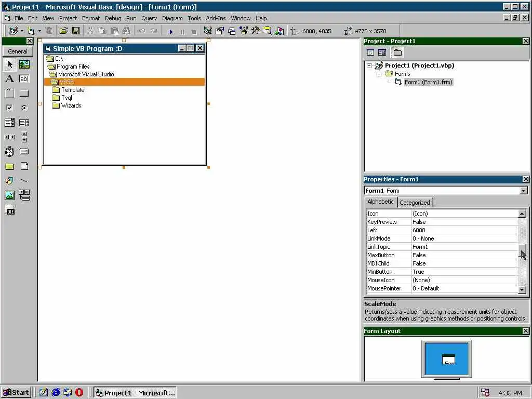Open Project Explorer from the toolbar
532x399 pixels.
(208, 31)
